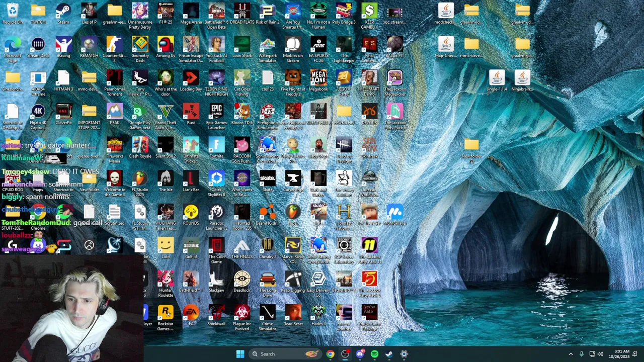Click the ROUNDS game icon
The image size is (644, 362).
click(191, 215)
